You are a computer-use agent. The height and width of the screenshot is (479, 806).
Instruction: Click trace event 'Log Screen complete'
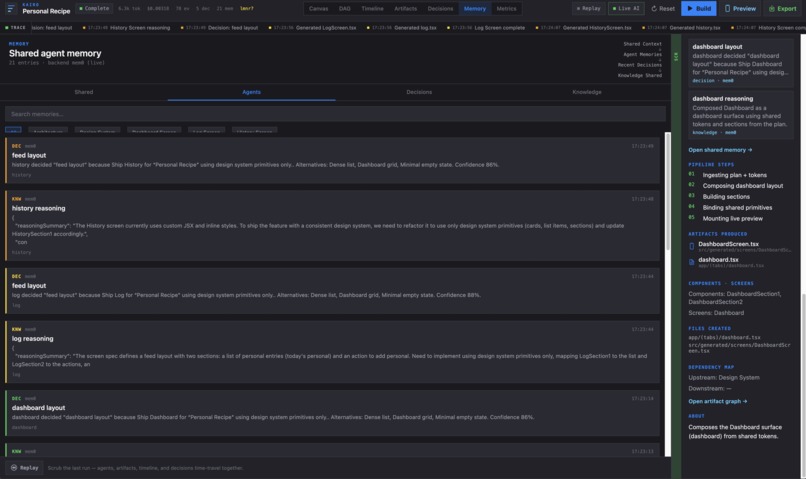point(486,28)
